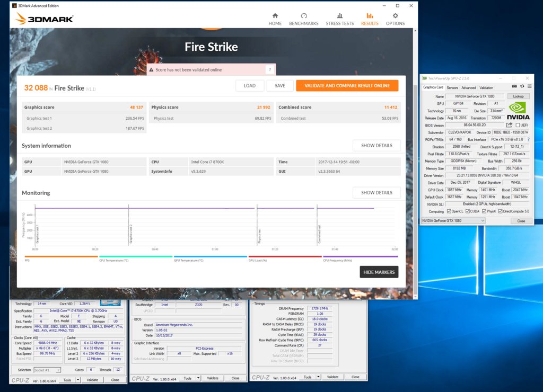Viewport: 543px width, 392px height.
Task: Open Tools arrow in CPU-Z processor window
Action: 78,380
